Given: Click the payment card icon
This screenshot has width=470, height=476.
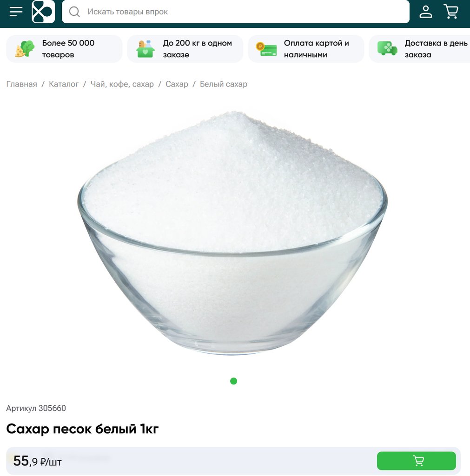Looking at the screenshot, I should coord(266,49).
